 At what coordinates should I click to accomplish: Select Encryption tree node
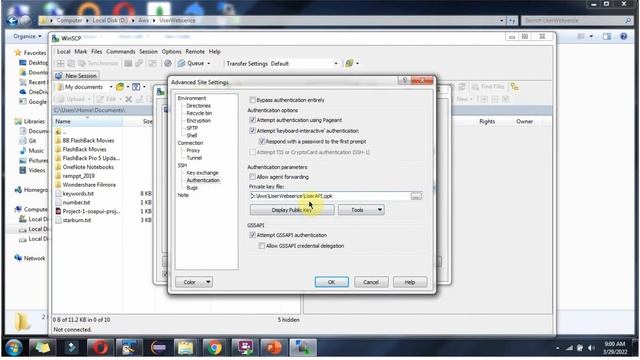point(198,121)
